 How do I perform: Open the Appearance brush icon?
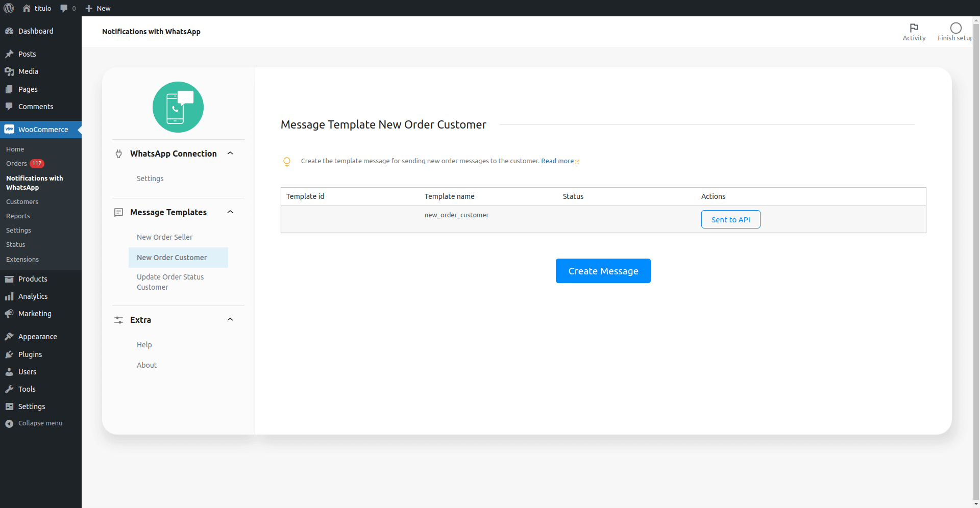[9, 337]
